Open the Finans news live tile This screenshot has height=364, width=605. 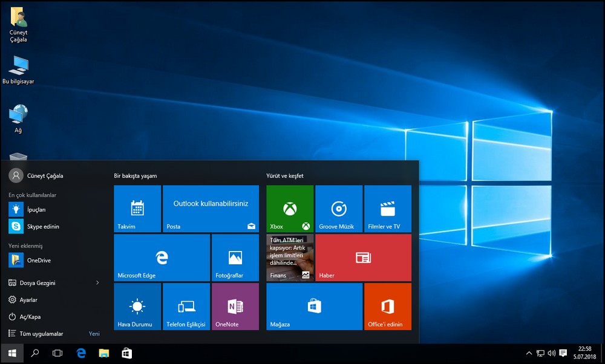pos(290,258)
